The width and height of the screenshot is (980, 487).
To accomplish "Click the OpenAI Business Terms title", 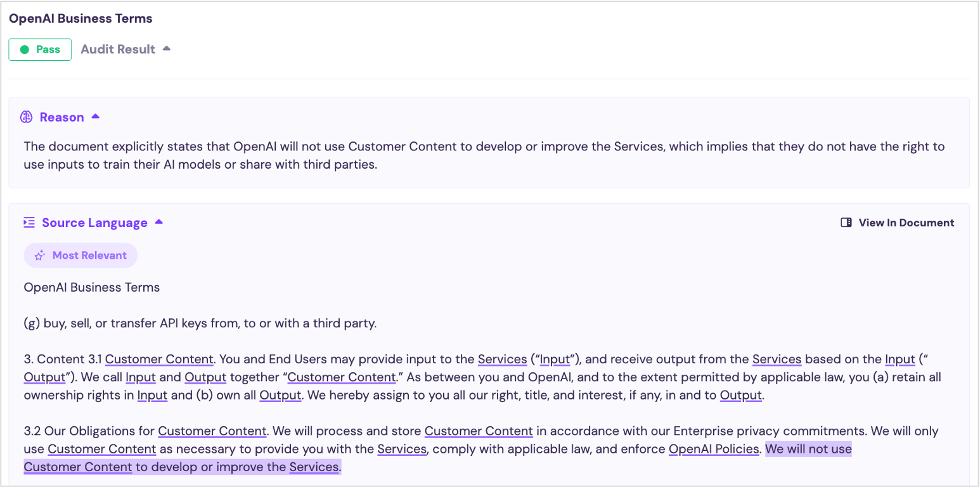I will (x=81, y=18).
